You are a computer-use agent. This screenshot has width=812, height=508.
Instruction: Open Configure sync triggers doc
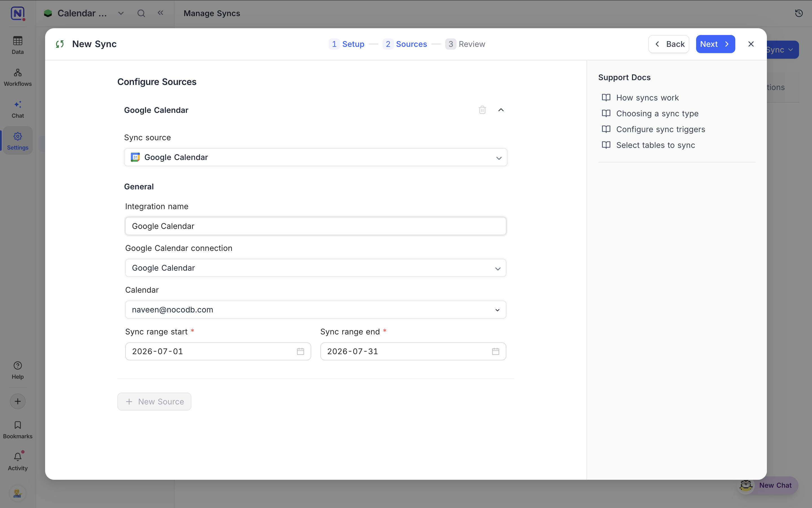click(653, 129)
